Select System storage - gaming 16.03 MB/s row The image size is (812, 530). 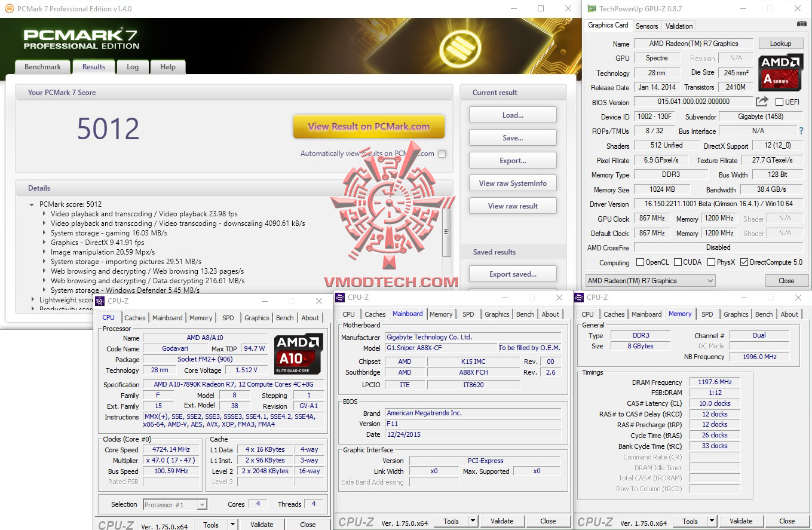pyautogui.click(x=109, y=233)
